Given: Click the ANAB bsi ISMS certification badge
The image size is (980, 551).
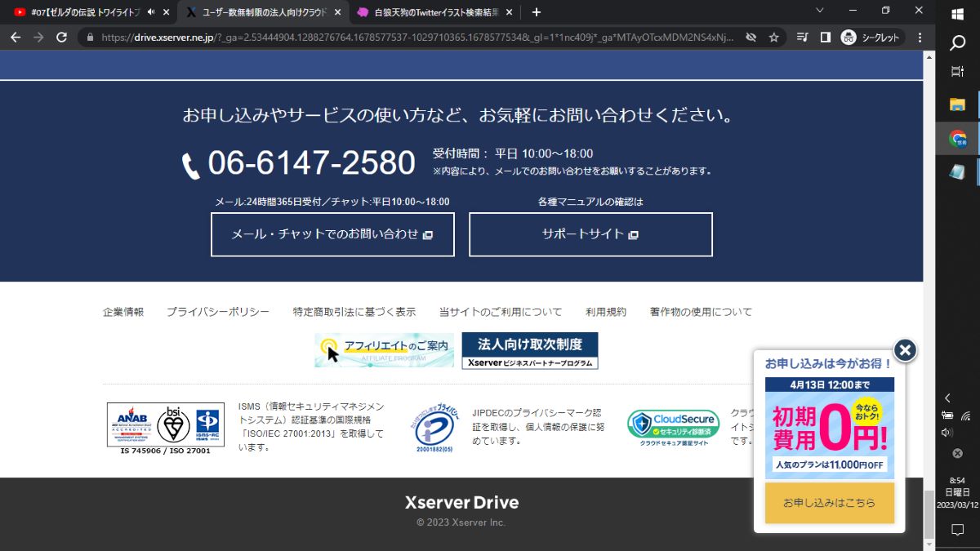Looking at the screenshot, I should (x=166, y=429).
